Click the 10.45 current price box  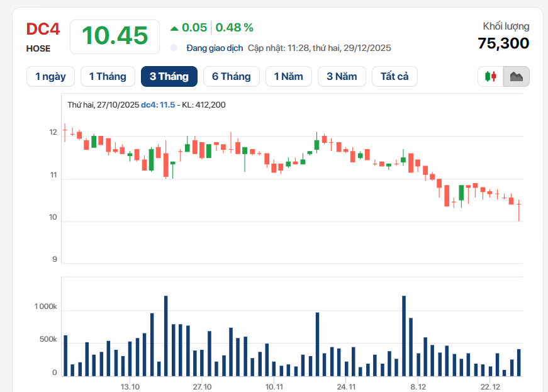tap(115, 36)
